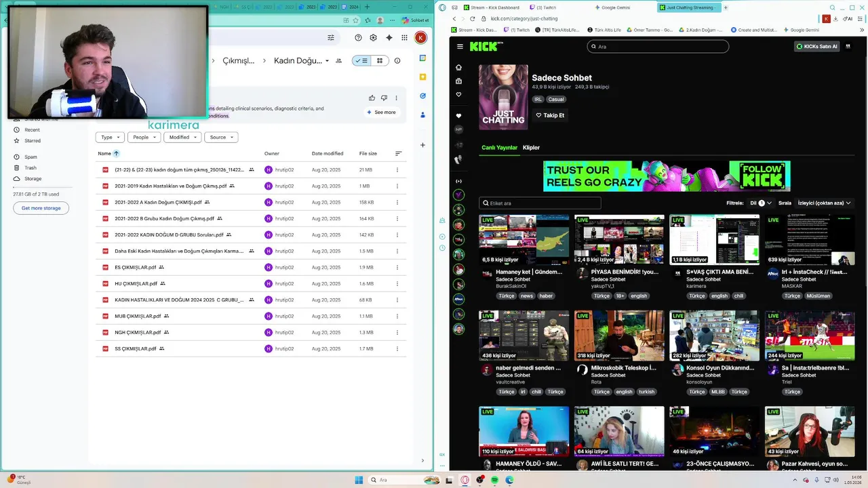Click Kick Ara search field
Screen dimensions: 868x488
(658, 47)
